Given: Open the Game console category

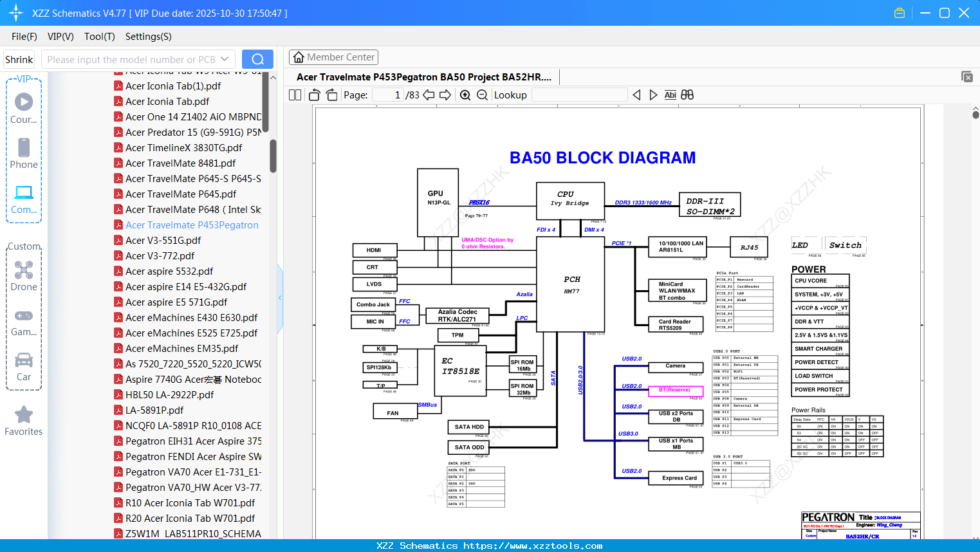Looking at the screenshot, I should (24, 322).
